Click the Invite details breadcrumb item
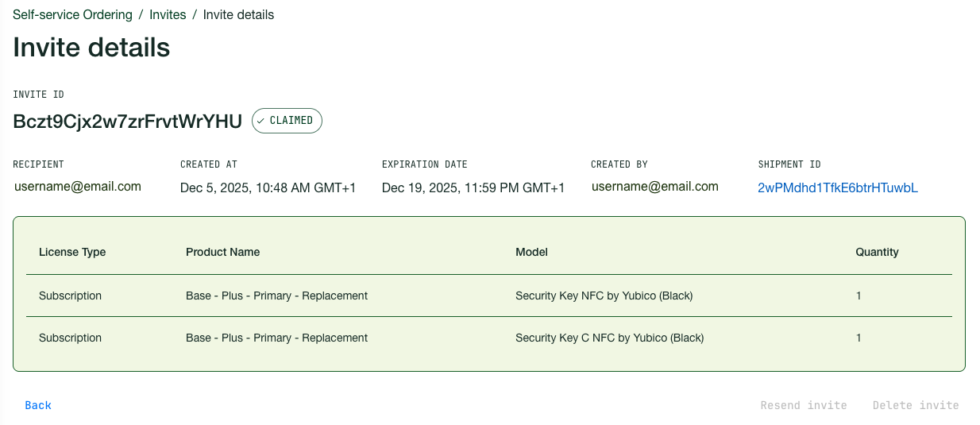Viewport: 980px width, 425px height. [x=238, y=15]
